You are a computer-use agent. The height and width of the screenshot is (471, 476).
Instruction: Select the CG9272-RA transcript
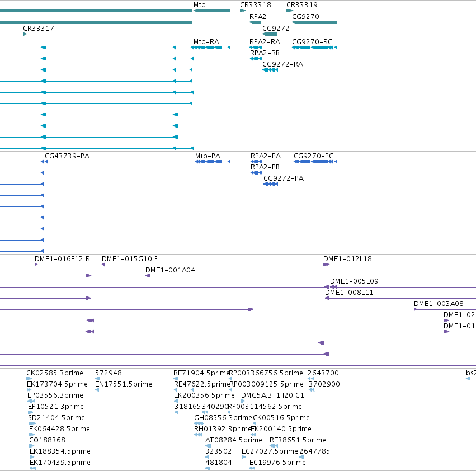coord(270,70)
